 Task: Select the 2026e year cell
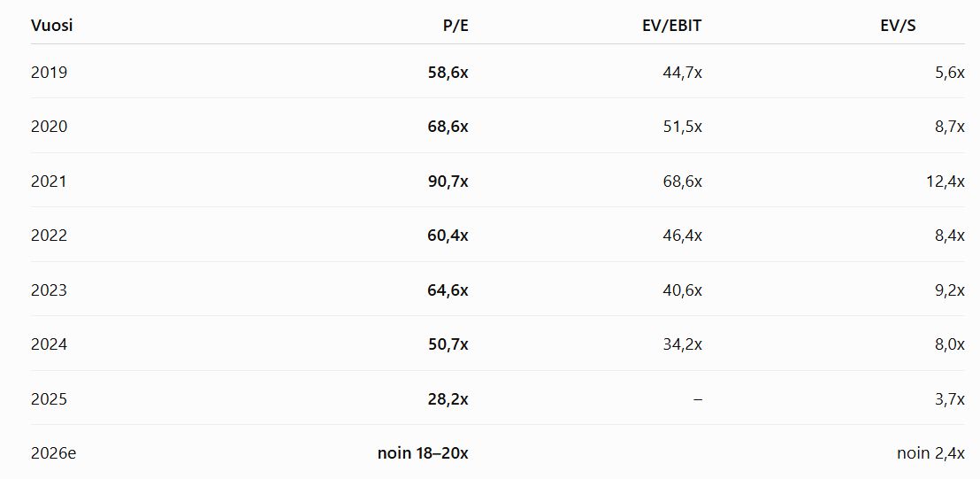point(53,453)
